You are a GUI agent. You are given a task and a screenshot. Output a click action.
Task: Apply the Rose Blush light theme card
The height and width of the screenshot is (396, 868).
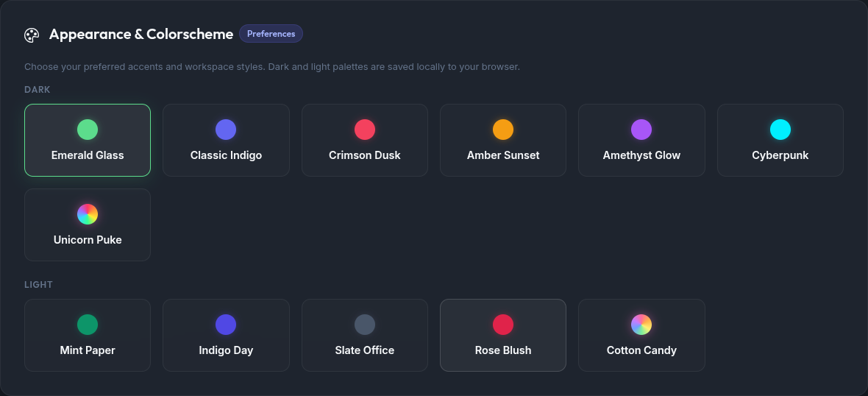click(503, 335)
